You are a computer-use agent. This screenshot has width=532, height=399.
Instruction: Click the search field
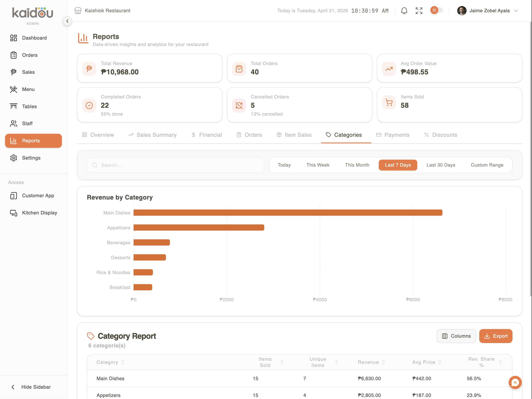(175, 165)
